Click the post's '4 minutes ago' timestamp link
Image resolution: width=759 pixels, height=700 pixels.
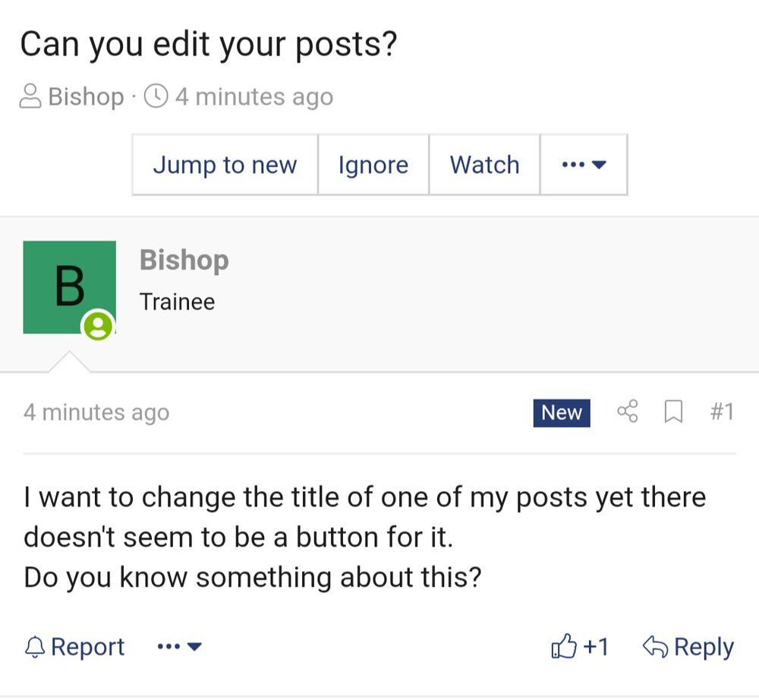(96, 412)
